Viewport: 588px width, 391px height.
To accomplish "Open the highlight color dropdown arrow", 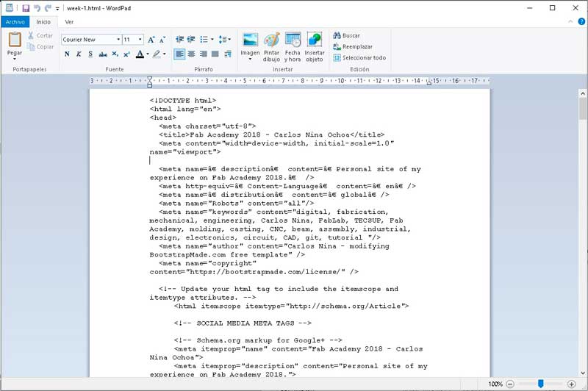I will pos(164,54).
